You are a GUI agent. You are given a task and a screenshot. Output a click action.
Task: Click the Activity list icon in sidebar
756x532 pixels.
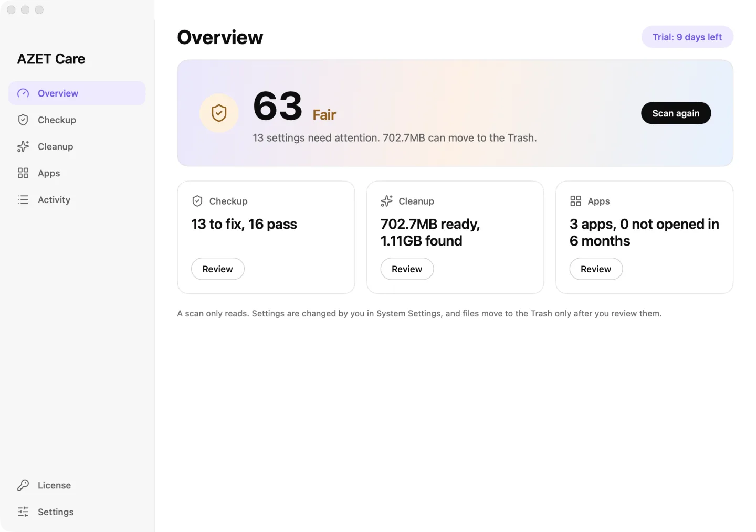coord(23,200)
